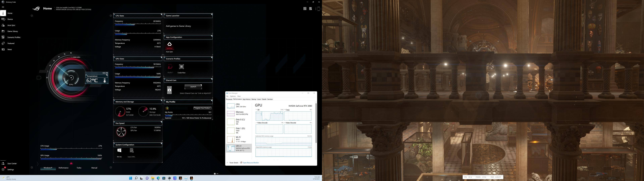
Task: Expand the red up-arrow above mode selector
Action: (71, 164)
